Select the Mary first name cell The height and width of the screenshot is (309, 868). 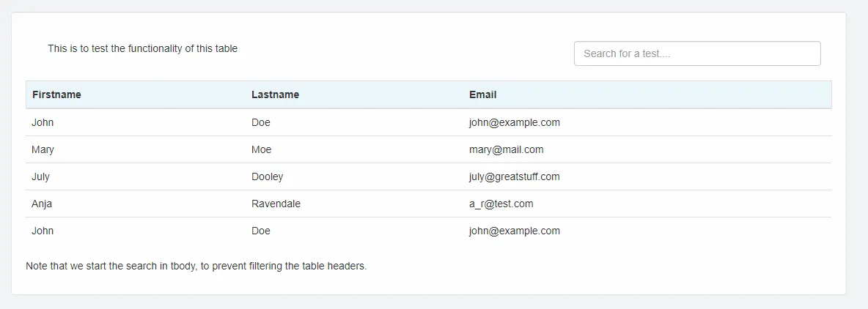click(x=43, y=149)
